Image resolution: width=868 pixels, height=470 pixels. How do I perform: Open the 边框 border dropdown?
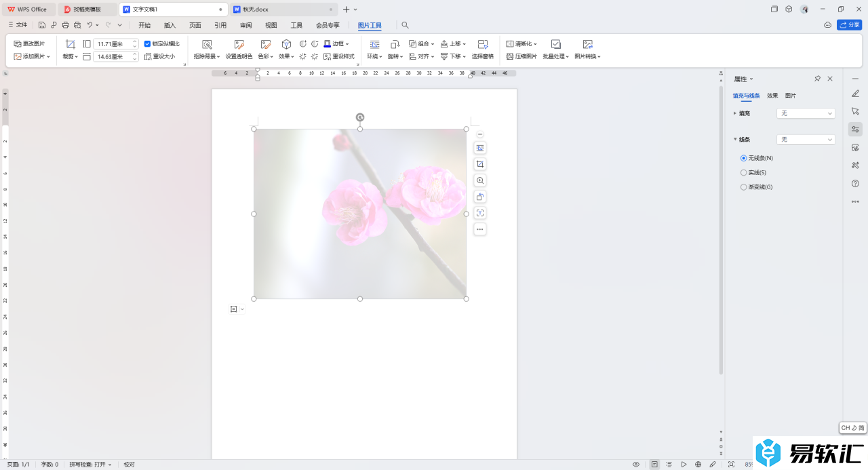(x=336, y=43)
